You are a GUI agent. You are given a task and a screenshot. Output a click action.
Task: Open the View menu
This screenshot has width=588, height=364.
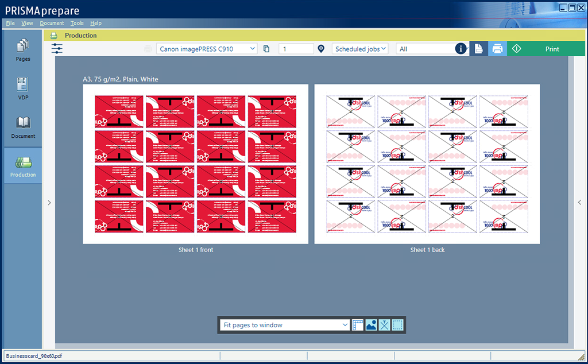click(x=27, y=23)
